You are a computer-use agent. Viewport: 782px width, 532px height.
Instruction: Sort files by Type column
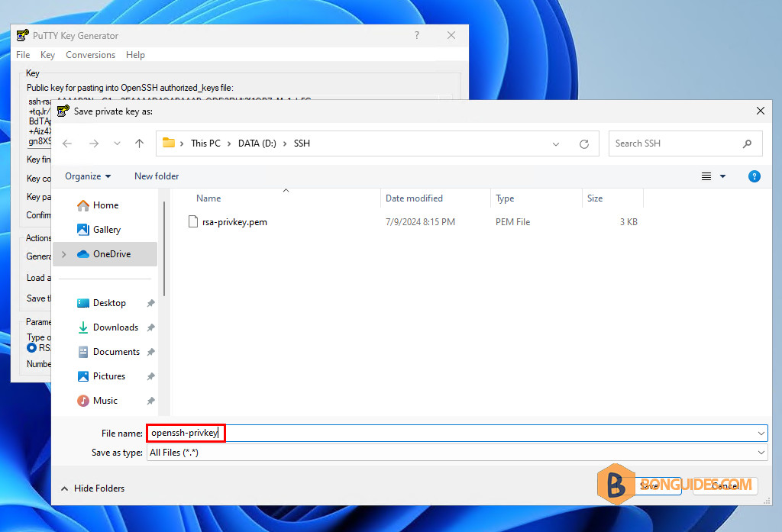[x=505, y=198]
